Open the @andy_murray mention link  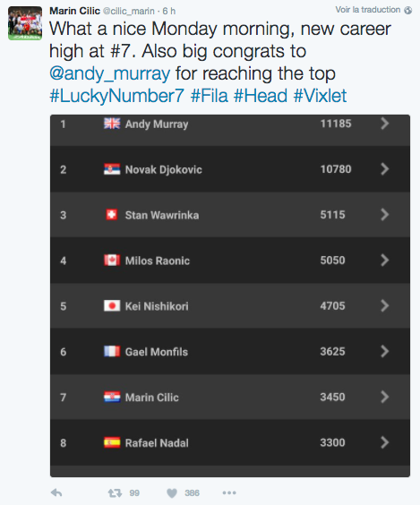pyautogui.click(x=110, y=73)
